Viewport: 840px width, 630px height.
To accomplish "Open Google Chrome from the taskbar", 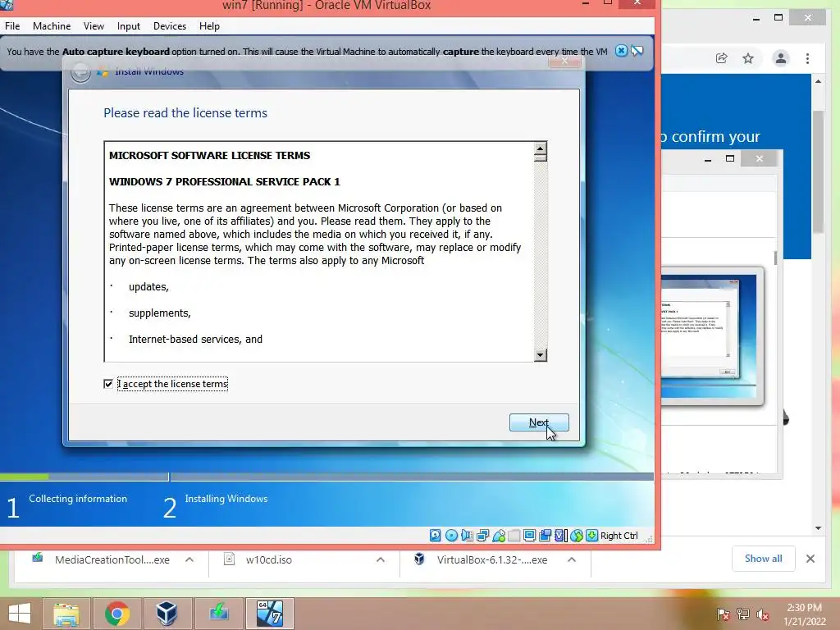I will (x=117, y=614).
